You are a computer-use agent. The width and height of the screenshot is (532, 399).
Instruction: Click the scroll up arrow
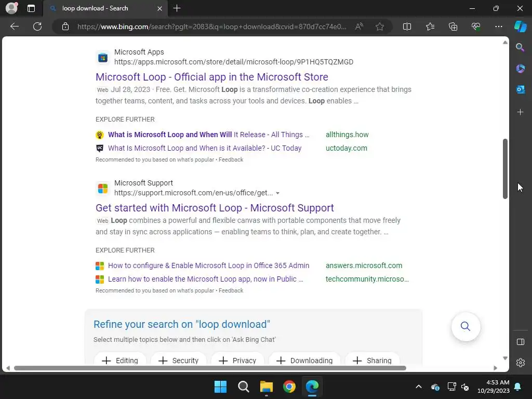(505, 43)
